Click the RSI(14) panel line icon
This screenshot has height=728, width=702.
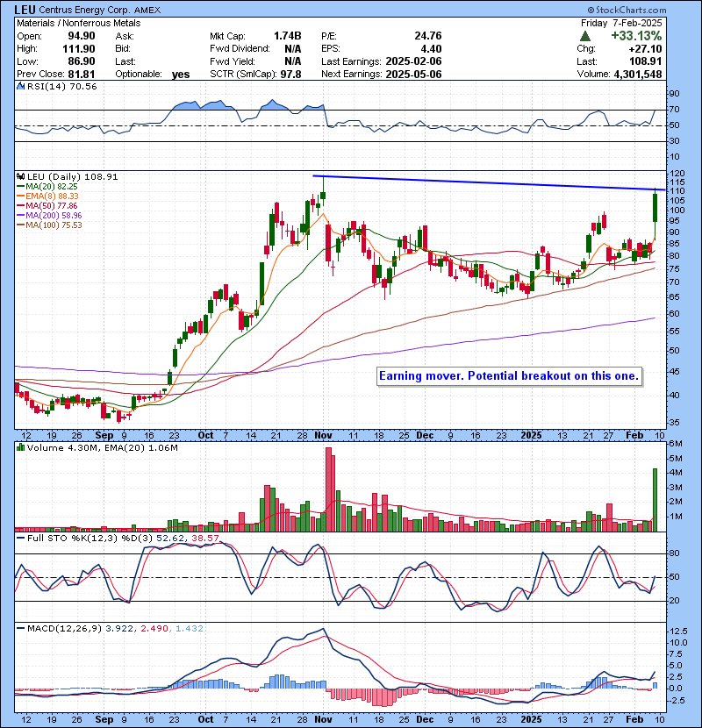coord(20,86)
